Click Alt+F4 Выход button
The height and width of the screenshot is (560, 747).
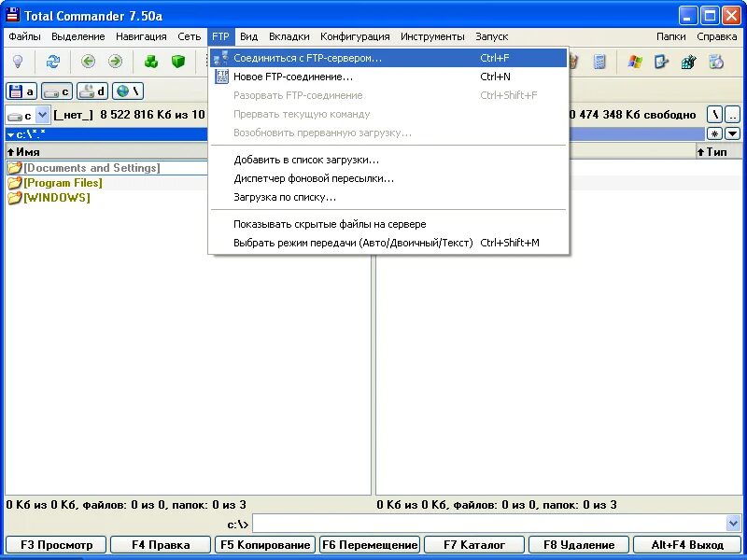click(687, 545)
